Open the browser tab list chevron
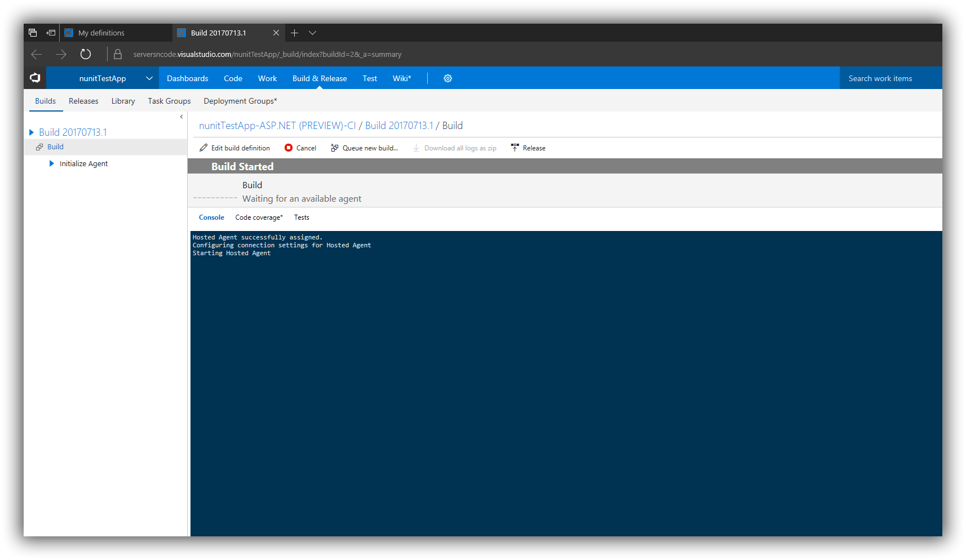 tap(312, 33)
